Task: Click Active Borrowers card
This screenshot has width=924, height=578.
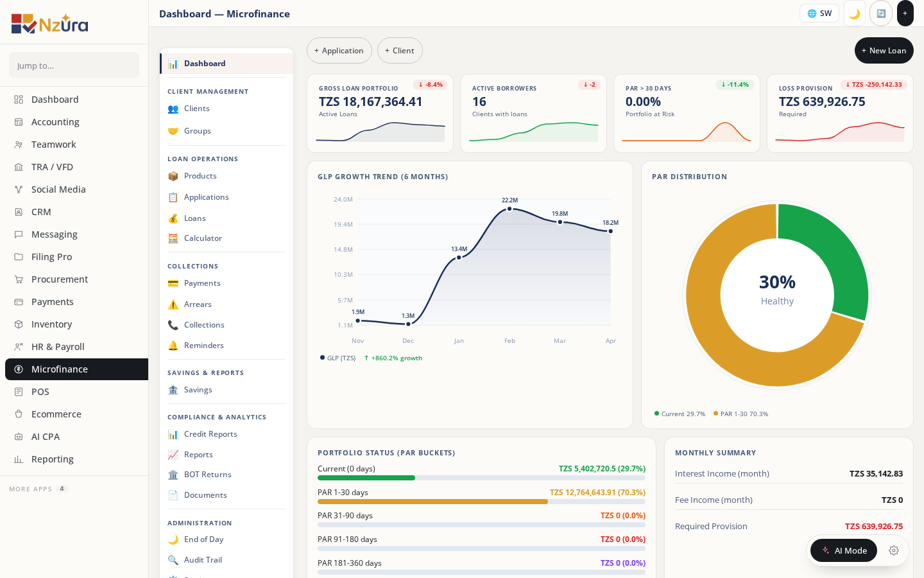Action: (x=533, y=113)
